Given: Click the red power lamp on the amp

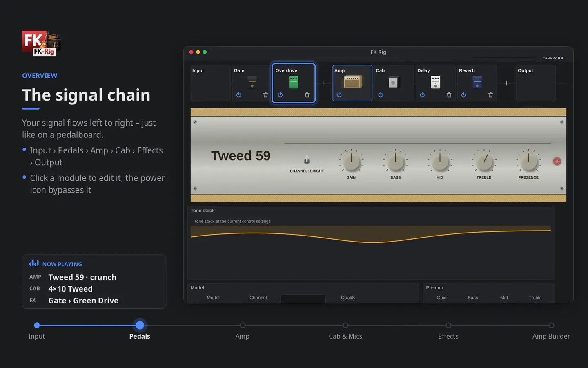Looking at the screenshot, I should coord(557,161).
